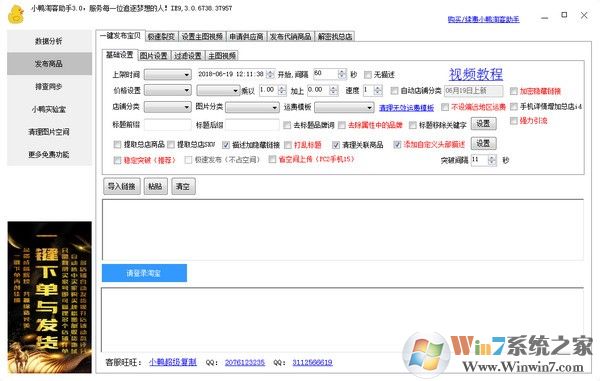The width and height of the screenshot is (600, 381).
Task: Click the 清空 button
Action: coord(183,187)
